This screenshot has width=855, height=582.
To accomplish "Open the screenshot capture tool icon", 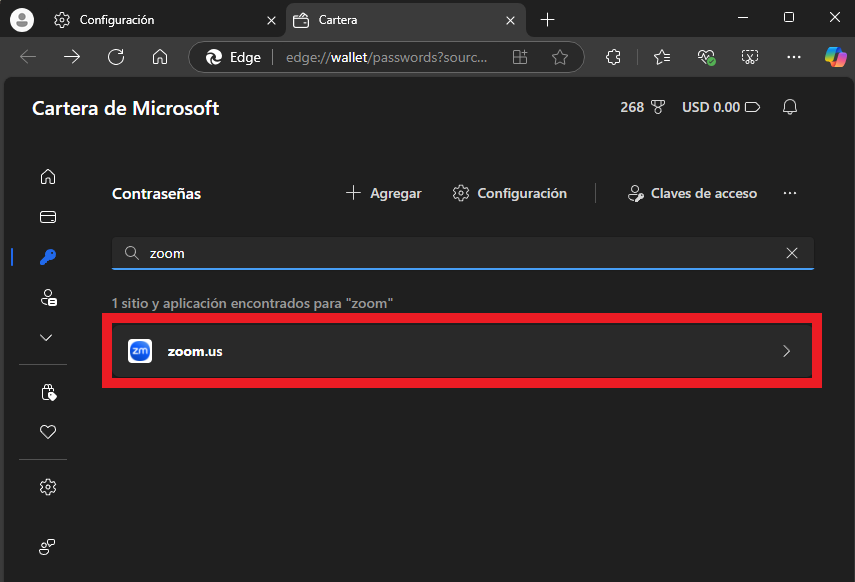I will point(750,57).
